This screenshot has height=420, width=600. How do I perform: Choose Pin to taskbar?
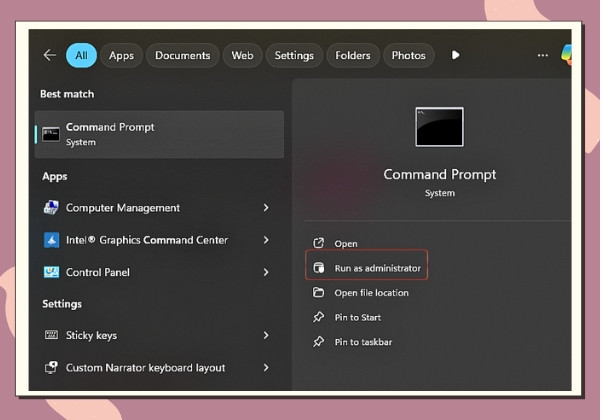click(x=363, y=342)
